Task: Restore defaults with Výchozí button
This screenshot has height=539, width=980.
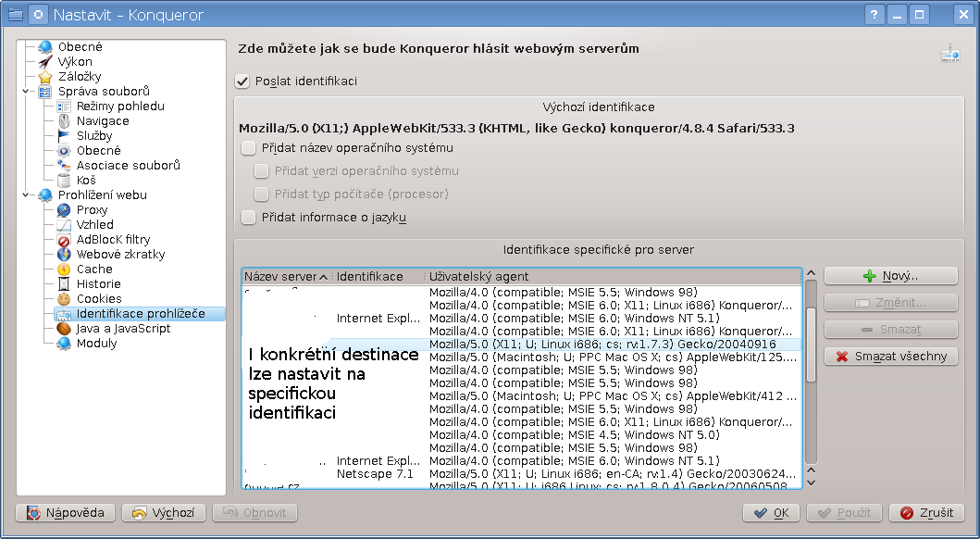Action: point(164,513)
